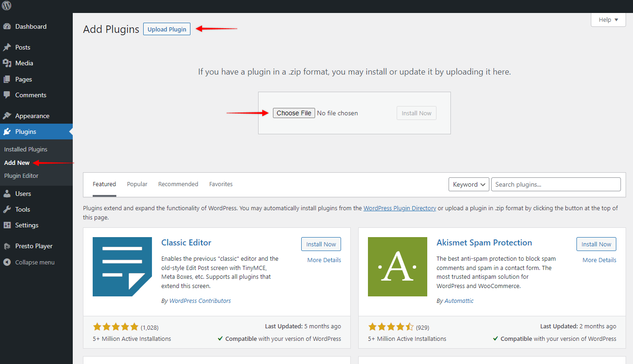
Task: Click the 'No file chosen' text
Action: click(x=337, y=113)
